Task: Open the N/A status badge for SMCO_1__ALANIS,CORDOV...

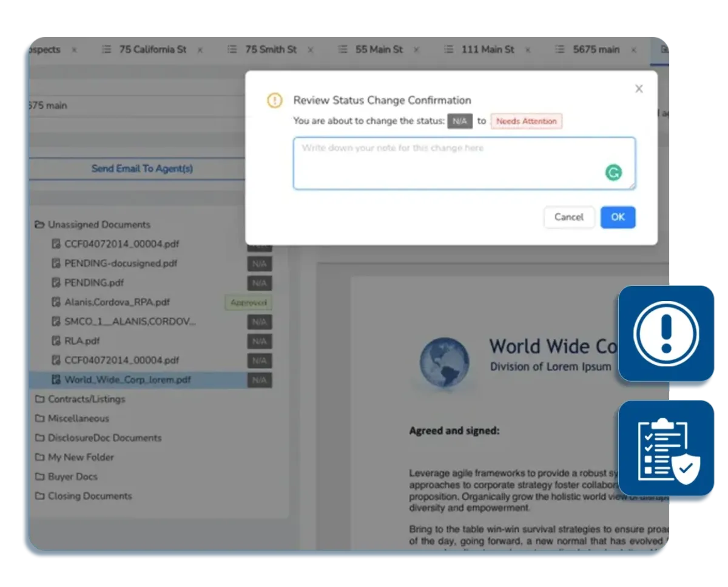Action: click(260, 322)
